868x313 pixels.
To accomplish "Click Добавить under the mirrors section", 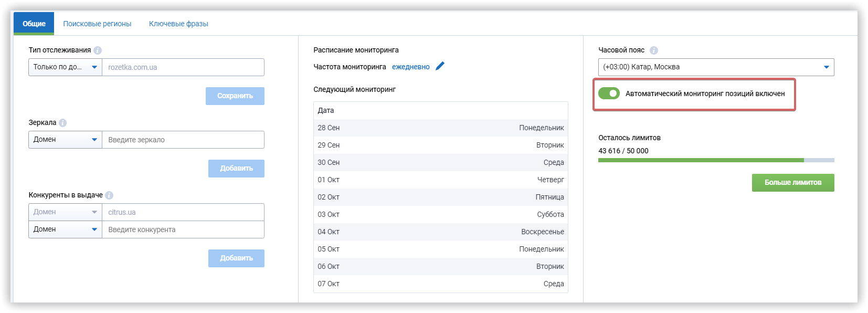I will [x=236, y=169].
